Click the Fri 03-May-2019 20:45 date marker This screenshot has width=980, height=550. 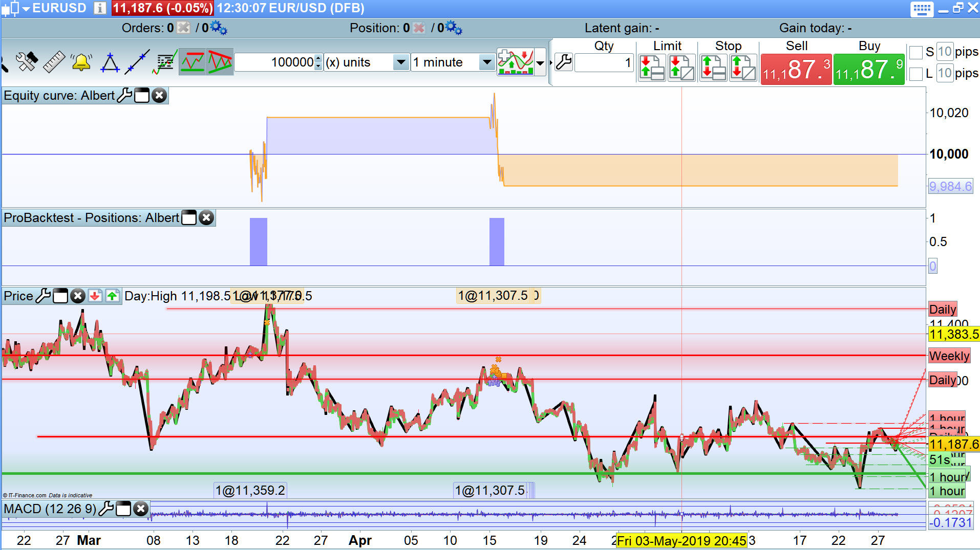pos(681,541)
